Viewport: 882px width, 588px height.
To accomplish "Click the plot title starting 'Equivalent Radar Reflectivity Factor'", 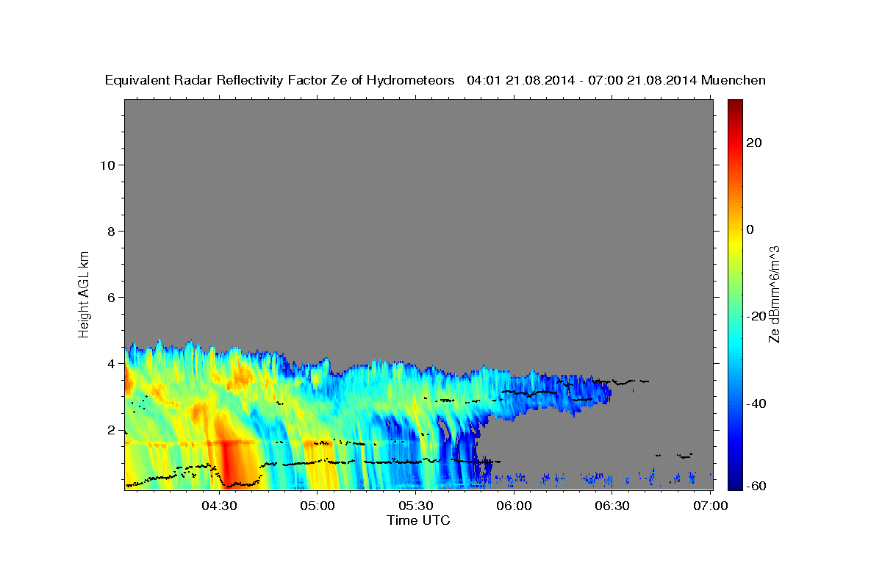I will click(x=435, y=80).
